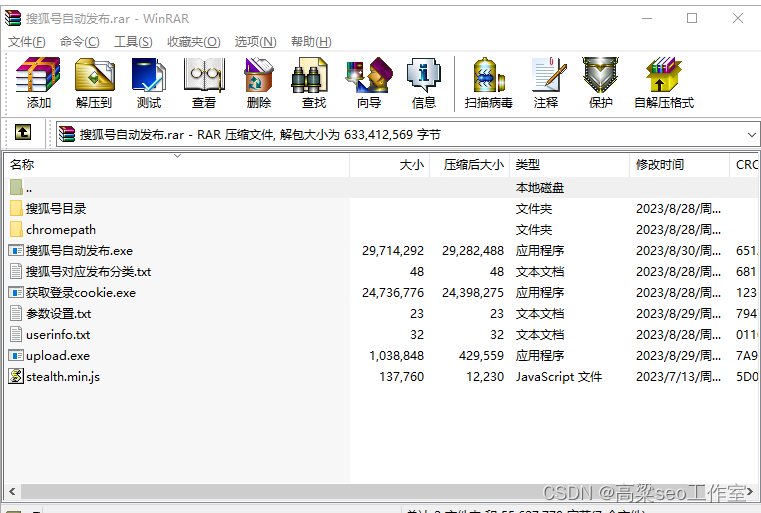Image resolution: width=761 pixels, height=513 pixels.
Task: Click the packed size value 29,282,488
Action: coord(473,251)
